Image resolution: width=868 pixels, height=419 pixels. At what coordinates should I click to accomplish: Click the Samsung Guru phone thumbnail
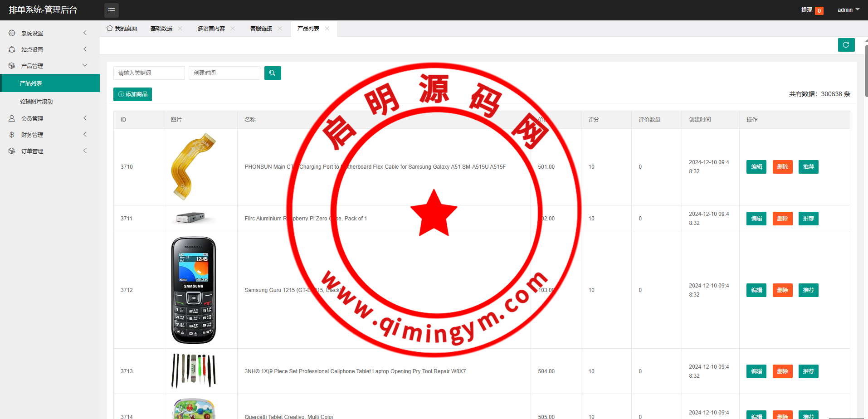click(x=194, y=290)
